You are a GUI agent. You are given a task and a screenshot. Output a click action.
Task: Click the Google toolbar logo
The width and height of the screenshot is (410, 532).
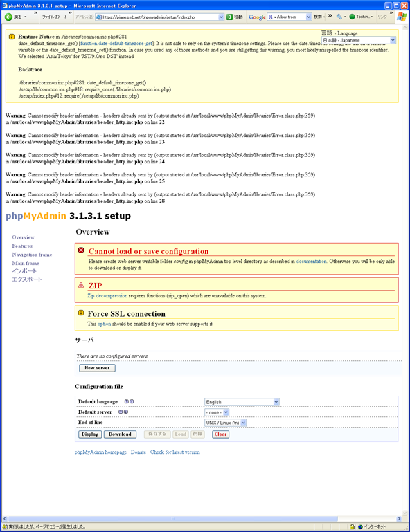coord(257,17)
